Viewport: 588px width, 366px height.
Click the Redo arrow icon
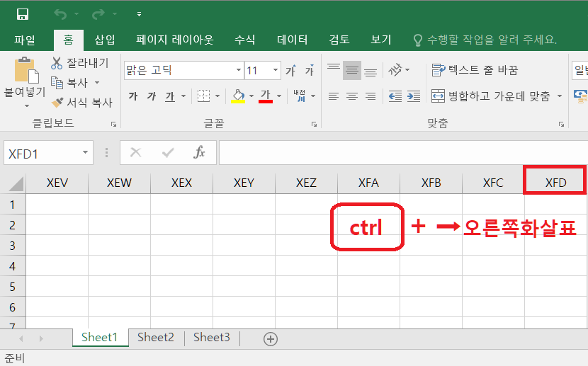click(x=98, y=14)
